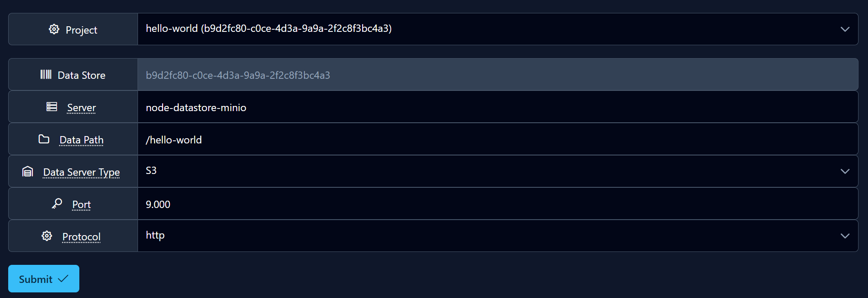Open the Protocol dropdown arrow
The image size is (868, 298).
tap(845, 236)
